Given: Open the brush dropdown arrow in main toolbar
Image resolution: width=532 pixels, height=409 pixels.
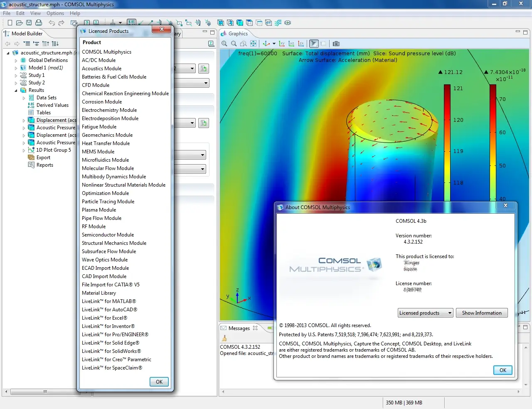Looking at the screenshot, I should (120, 23).
